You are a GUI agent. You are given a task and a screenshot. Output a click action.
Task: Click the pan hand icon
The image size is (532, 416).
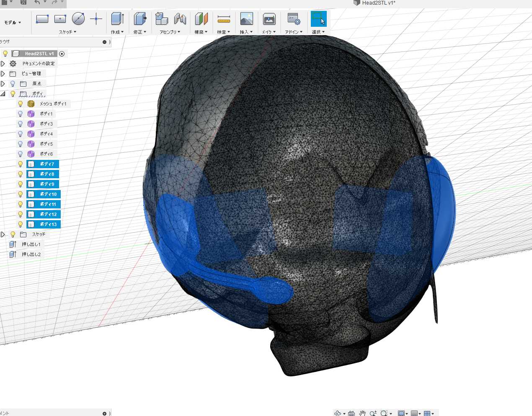(x=362, y=413)
